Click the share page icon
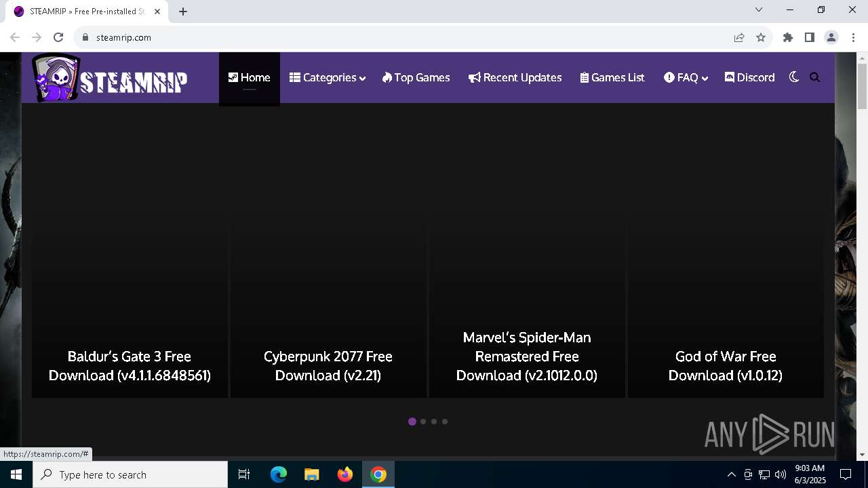868x488 pixels. click(739, 37)
